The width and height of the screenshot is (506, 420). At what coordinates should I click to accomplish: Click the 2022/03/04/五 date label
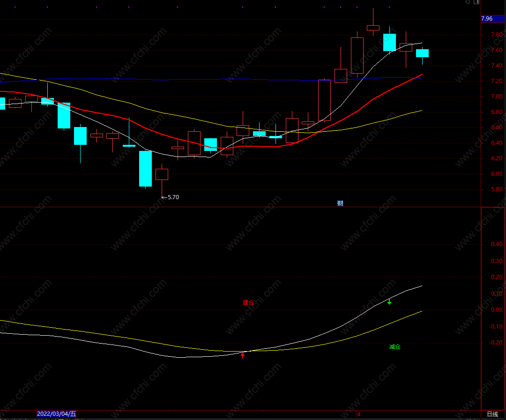click(57, 414)
